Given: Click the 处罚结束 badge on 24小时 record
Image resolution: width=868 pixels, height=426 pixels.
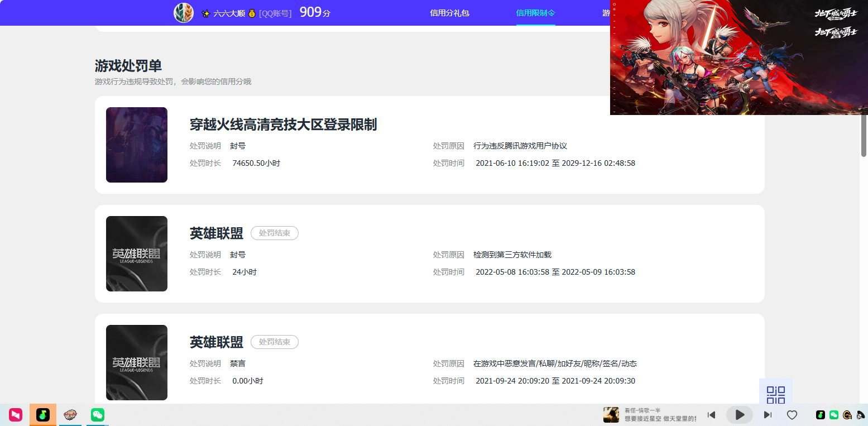Looking at the screenshot, I should 275,233.
